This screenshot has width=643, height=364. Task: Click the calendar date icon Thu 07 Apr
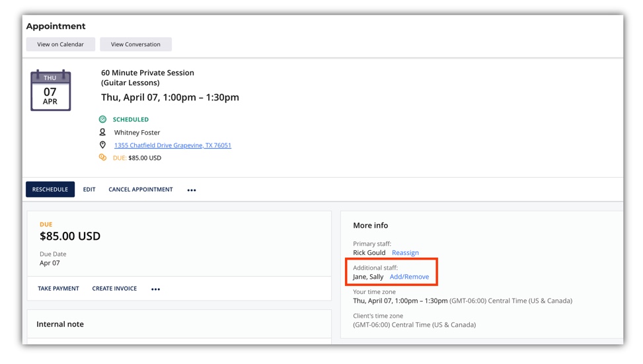pyautogui.click(x=50, y=91)
